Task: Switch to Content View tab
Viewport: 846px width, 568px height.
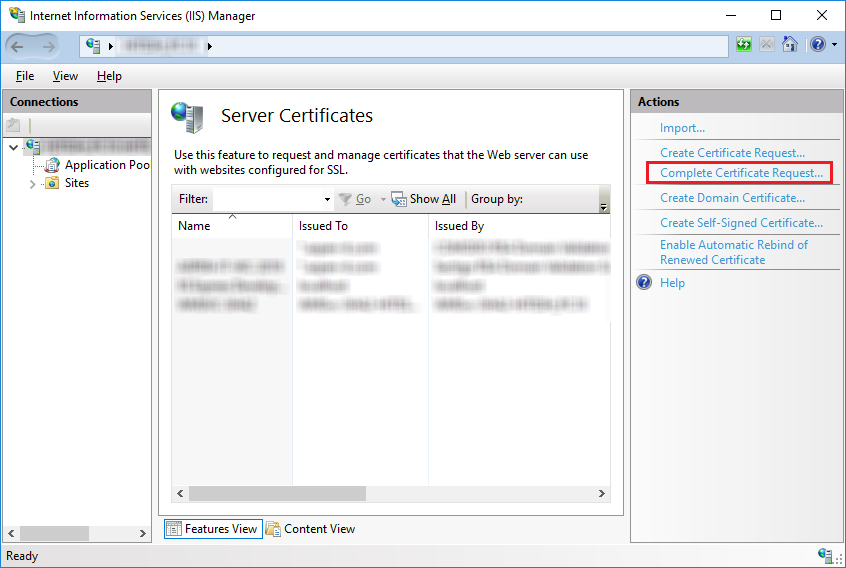Action: (311, 529)
